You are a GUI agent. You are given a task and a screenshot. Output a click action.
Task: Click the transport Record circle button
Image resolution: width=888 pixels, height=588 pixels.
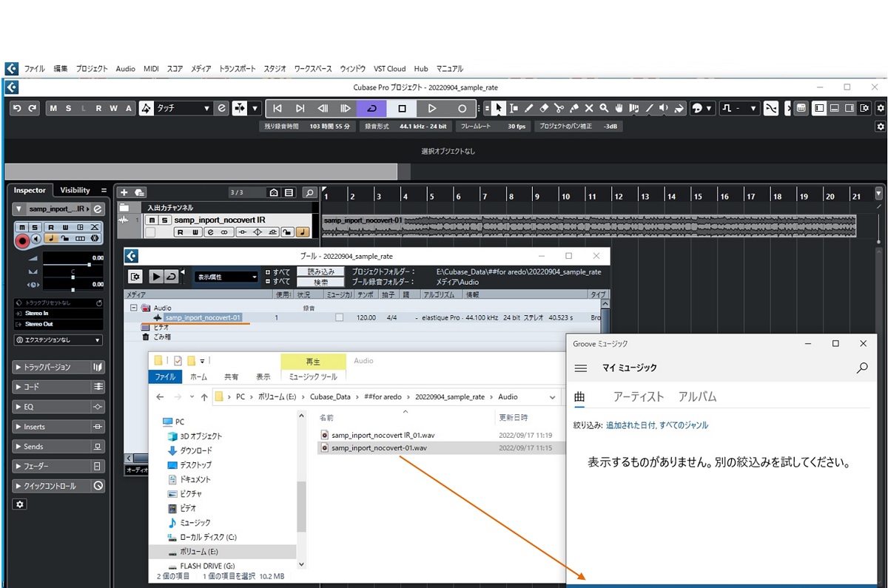[x=462, y=109]
